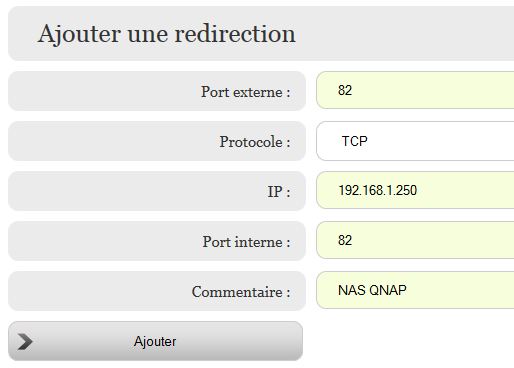Click the "Ajouter une redirection" heading
Screen dimensions: 514x368
point(167,34)
